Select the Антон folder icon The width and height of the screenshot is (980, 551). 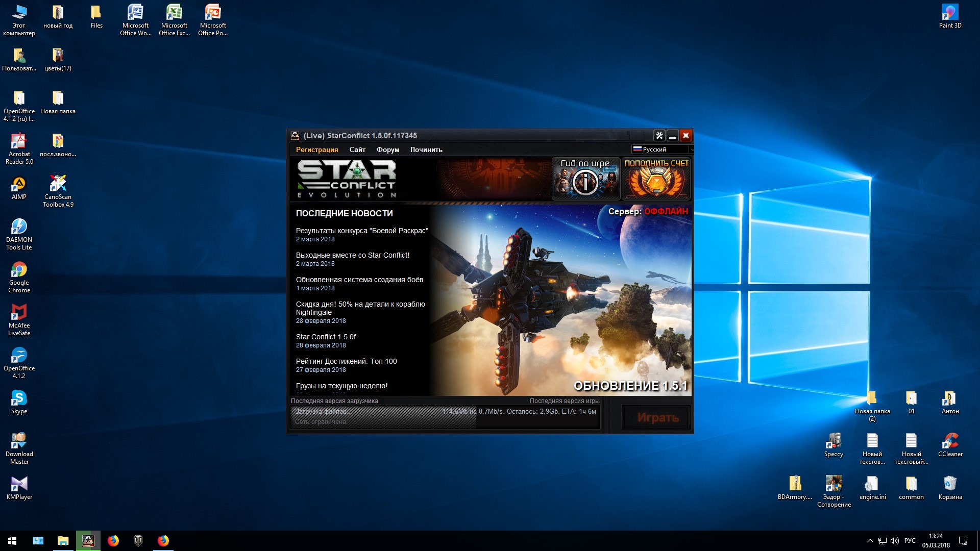click(x=950, y=403)
